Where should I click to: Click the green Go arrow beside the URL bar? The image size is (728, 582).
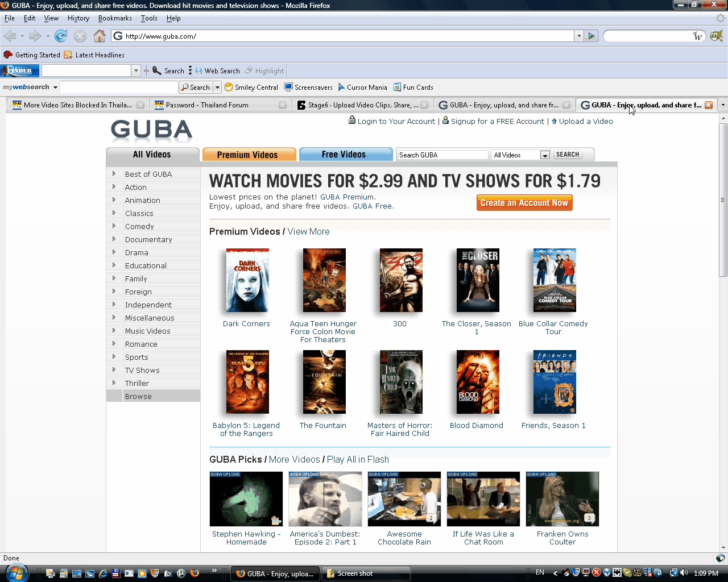click(x=591, y=36)
